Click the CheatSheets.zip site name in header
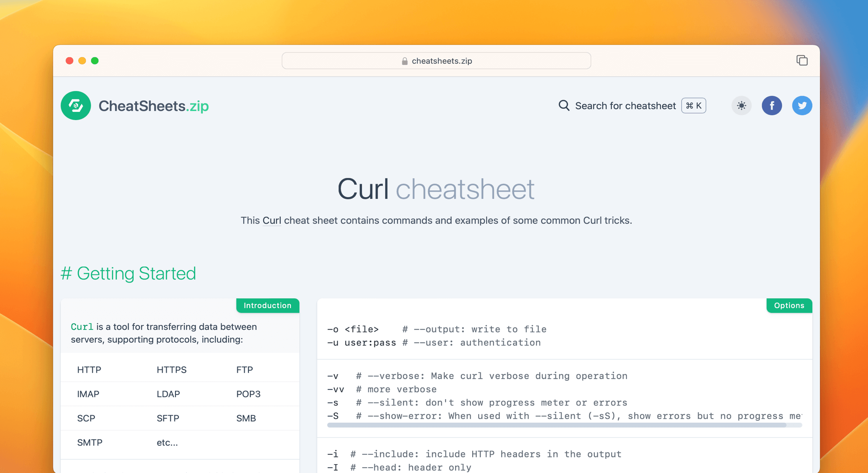Viewport: 868px width, 473px height. [153, 106]
